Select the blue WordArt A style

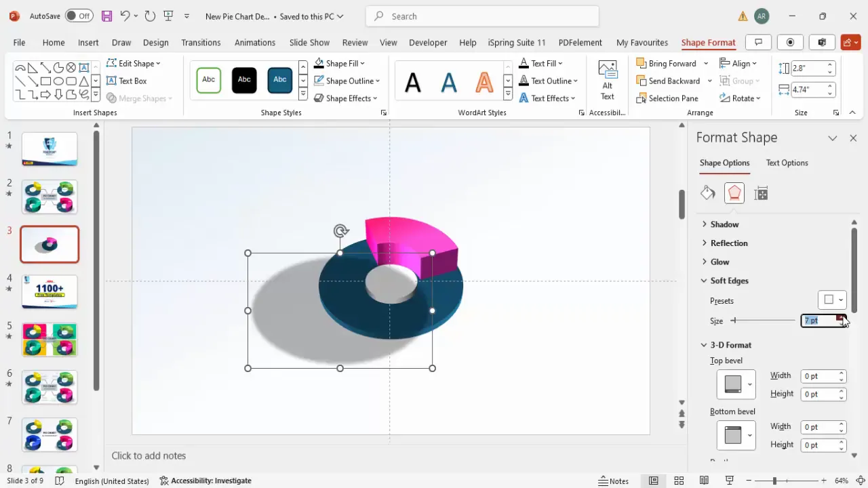pyautogui.click(x=449, y=83)
